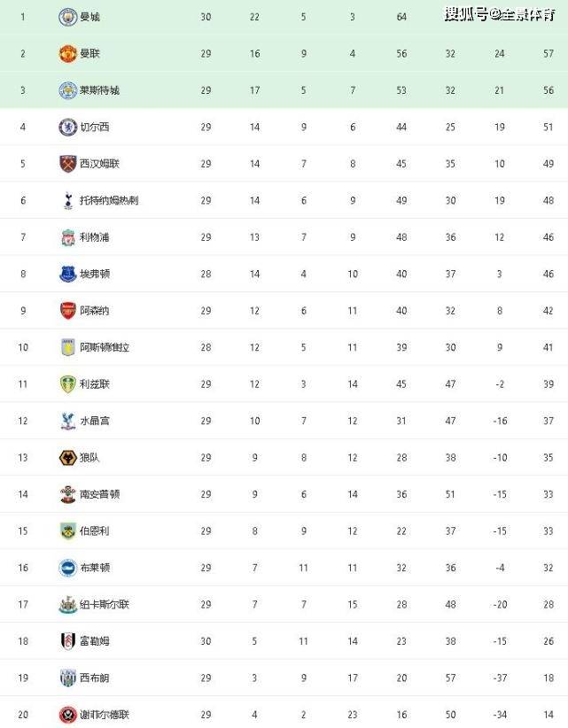
Task: Open the 阿斯顿维拉 team name link
Action: [105, 347]
